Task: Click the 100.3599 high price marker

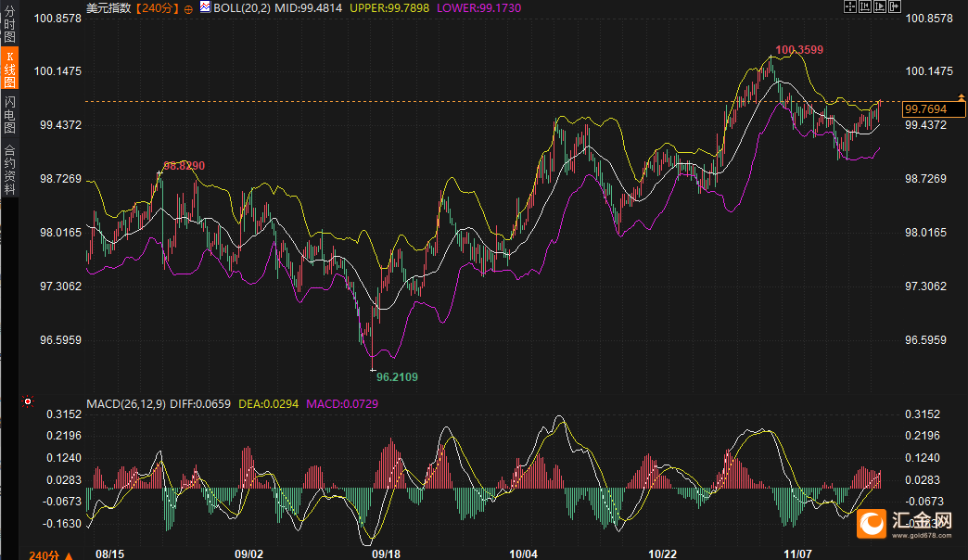Action: coord(798,50)
